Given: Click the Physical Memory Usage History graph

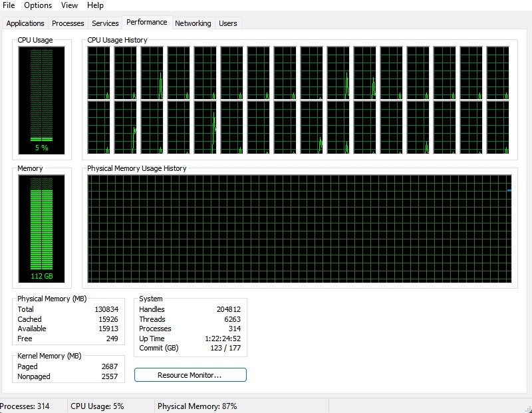Looking at the screenshot, I should click(x=300, y=229).
